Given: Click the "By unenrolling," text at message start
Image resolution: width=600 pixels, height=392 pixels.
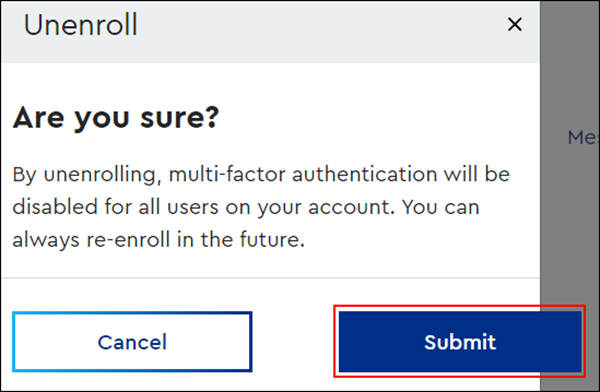Looking at the screenshot, I should point(84,175).
